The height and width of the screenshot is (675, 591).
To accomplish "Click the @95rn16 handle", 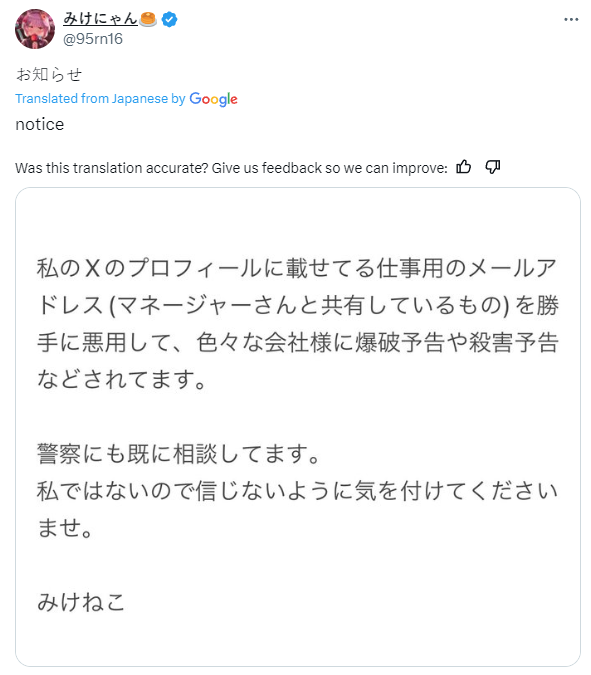I will (93, 39).
